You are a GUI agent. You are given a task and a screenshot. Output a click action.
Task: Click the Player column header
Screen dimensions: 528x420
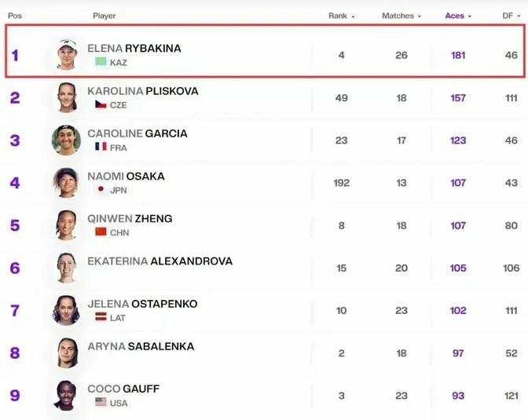(104, 16)
